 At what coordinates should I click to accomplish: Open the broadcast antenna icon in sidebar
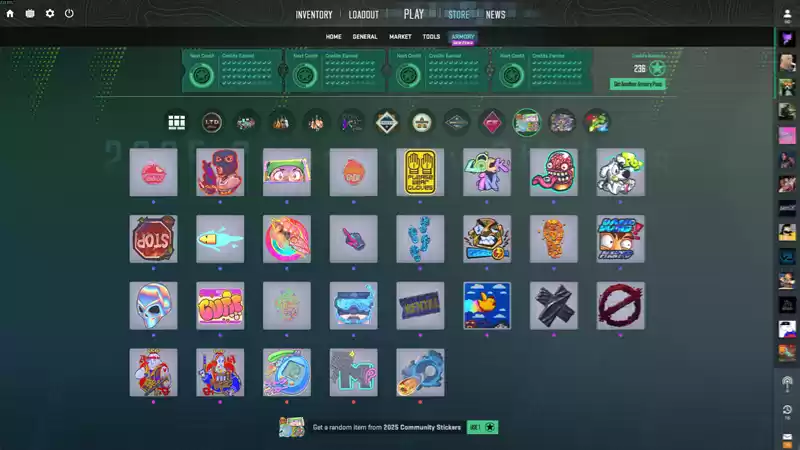tap(787, 383)
